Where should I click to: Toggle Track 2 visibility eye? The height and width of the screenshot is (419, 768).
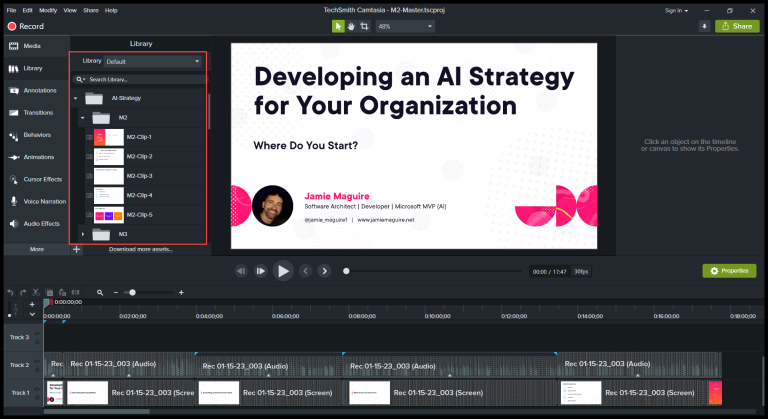37,362
